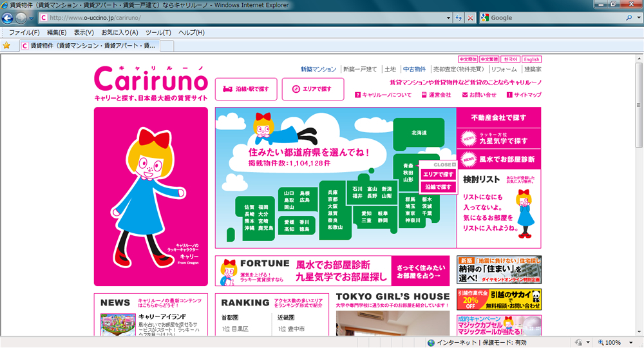The width and height of the screenshot is (644, 348).
Task: Click キャリルーノについて link
Action: 383,95
